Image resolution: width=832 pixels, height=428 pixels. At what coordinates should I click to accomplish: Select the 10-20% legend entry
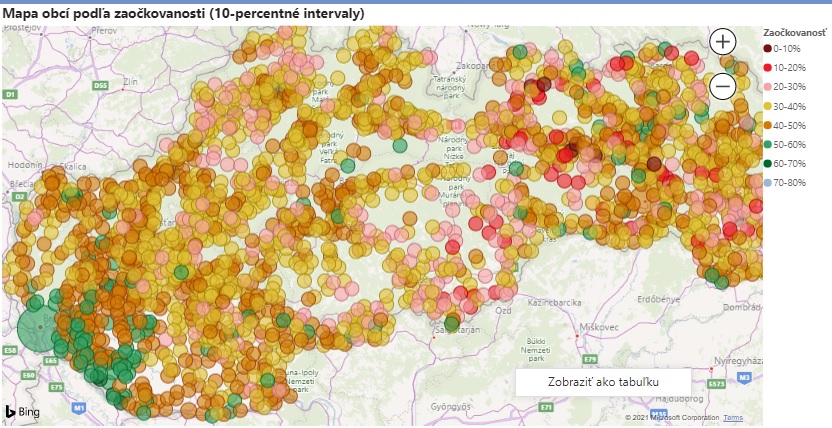pyautogui.click(x=790, y=66)
